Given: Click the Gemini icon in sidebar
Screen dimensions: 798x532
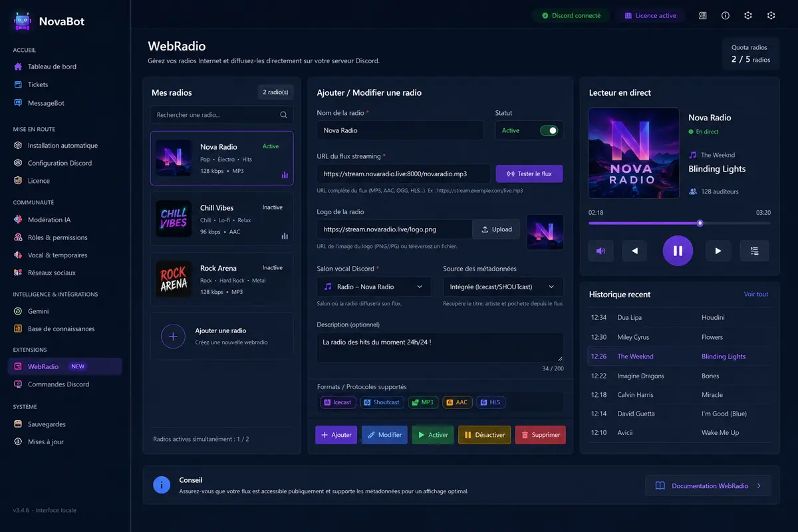Looking at the screenshot, I should [19, 311].
